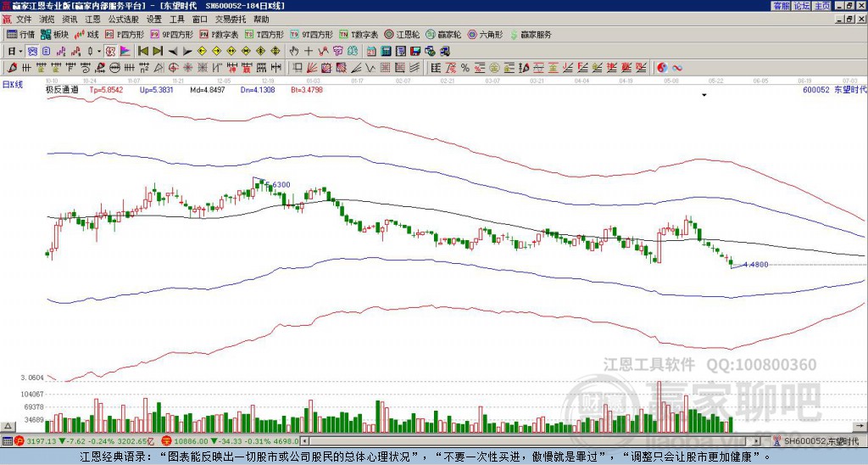Viewport: 868px width, 465px height.
Task: Open the 公式选股 menu
Action: [124, 20]
